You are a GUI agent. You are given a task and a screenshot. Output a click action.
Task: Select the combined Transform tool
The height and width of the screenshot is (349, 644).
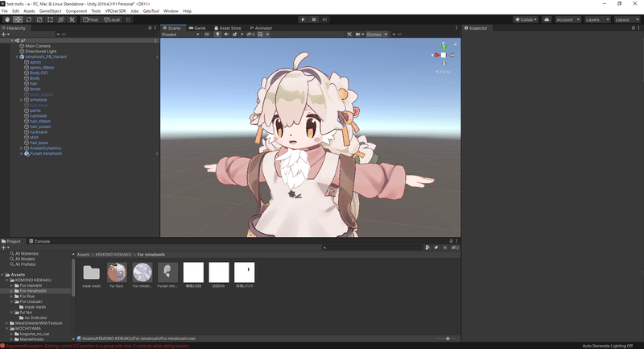[61, 19]
